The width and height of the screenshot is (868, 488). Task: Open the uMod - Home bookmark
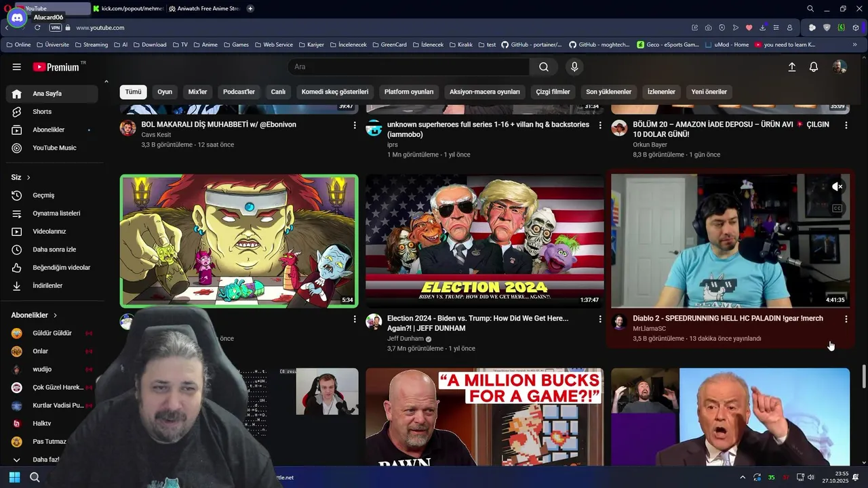click(727, 45)
